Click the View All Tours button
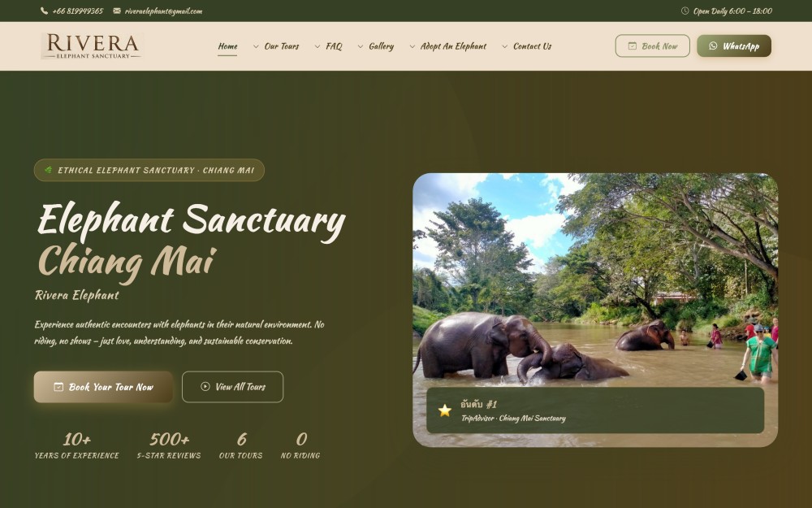812x508 pixels. coord(232,387)
